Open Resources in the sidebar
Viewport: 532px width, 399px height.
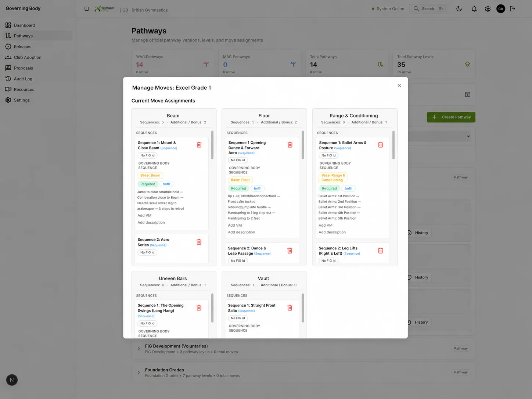click(x=38, y=89)
